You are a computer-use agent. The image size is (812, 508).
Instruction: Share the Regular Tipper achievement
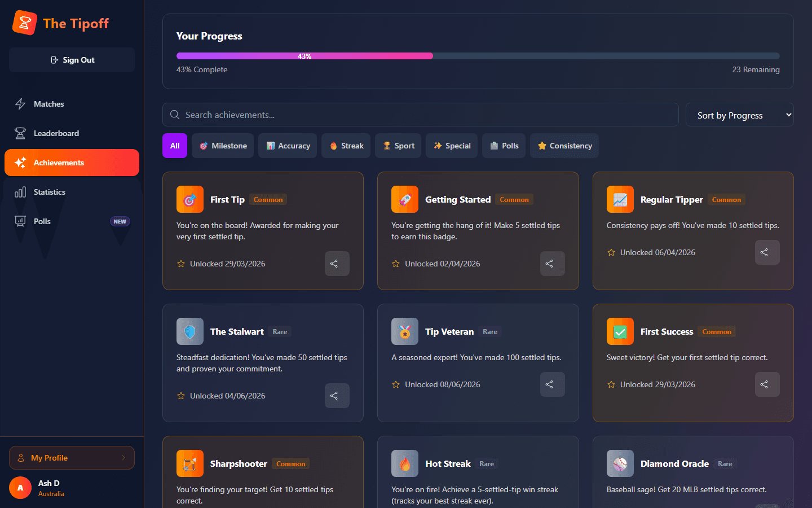pos(767,252)
